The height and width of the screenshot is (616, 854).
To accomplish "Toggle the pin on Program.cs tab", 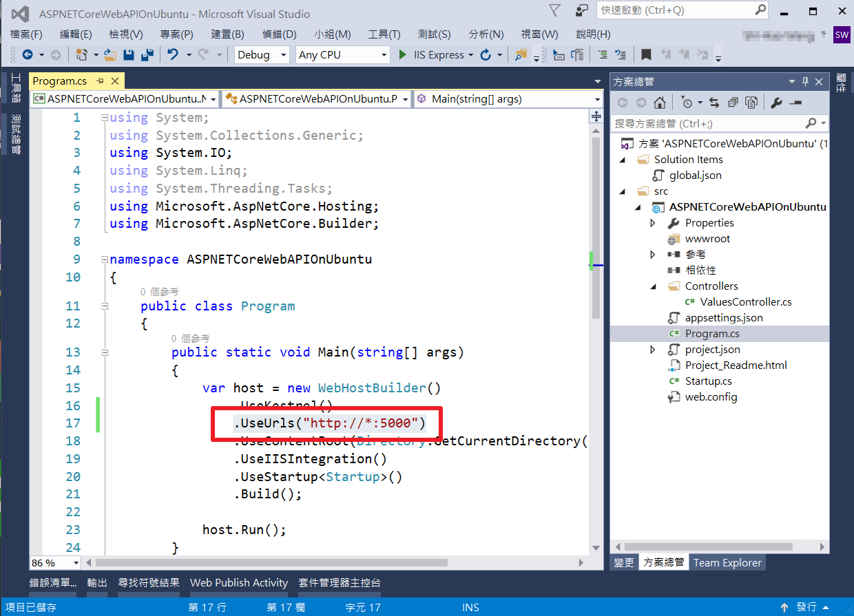I will click(101, 81).
